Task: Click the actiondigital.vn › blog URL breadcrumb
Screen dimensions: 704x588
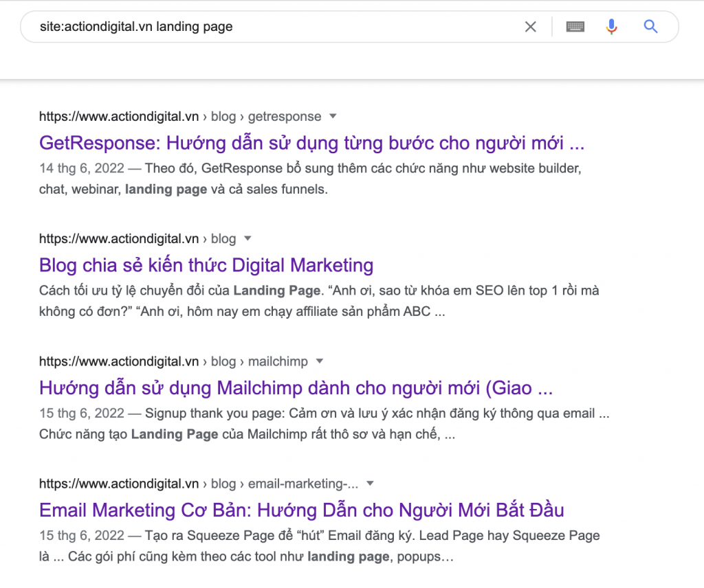Action: coord(137,238)
